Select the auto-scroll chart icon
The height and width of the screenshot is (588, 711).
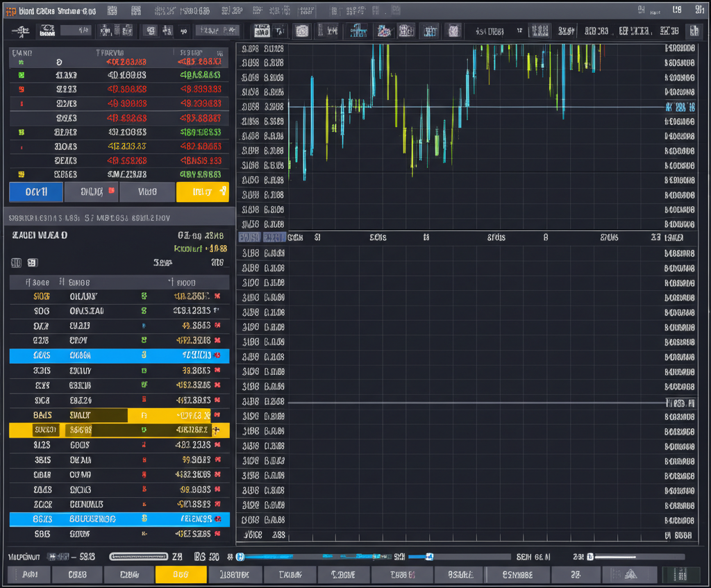click(x=454, y=31)
